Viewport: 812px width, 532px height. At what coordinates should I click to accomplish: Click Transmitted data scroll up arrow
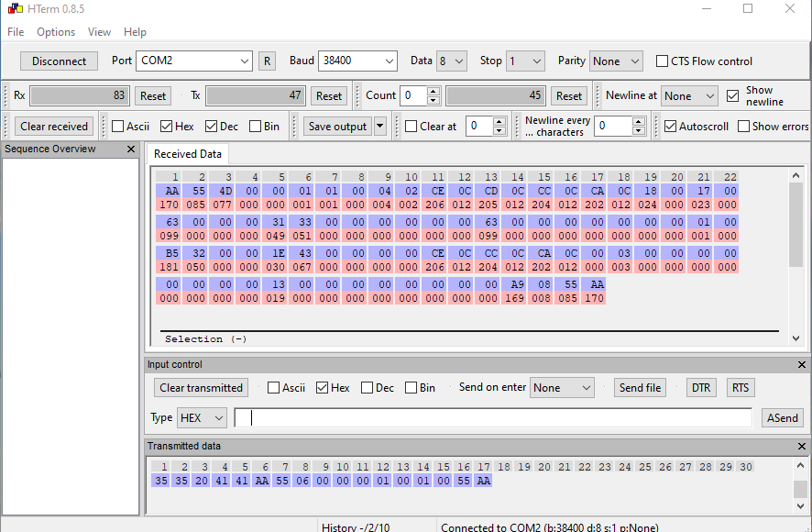800,466
